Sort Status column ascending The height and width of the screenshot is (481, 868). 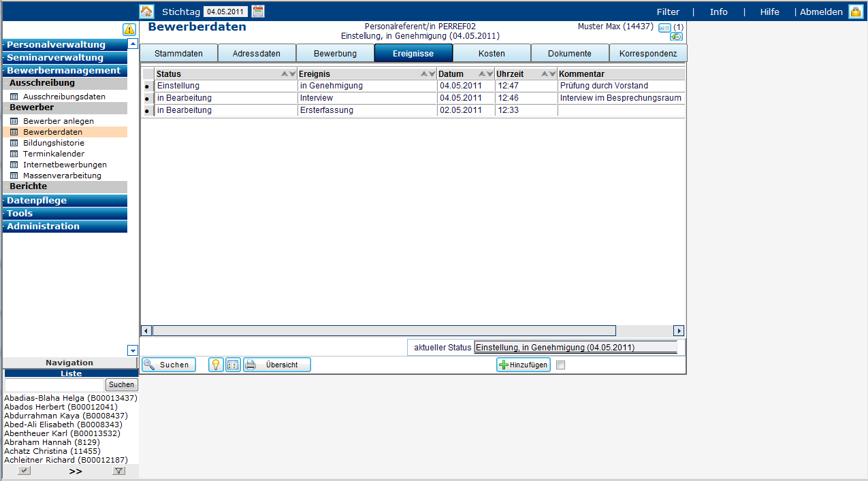click(x=285, y=73)
